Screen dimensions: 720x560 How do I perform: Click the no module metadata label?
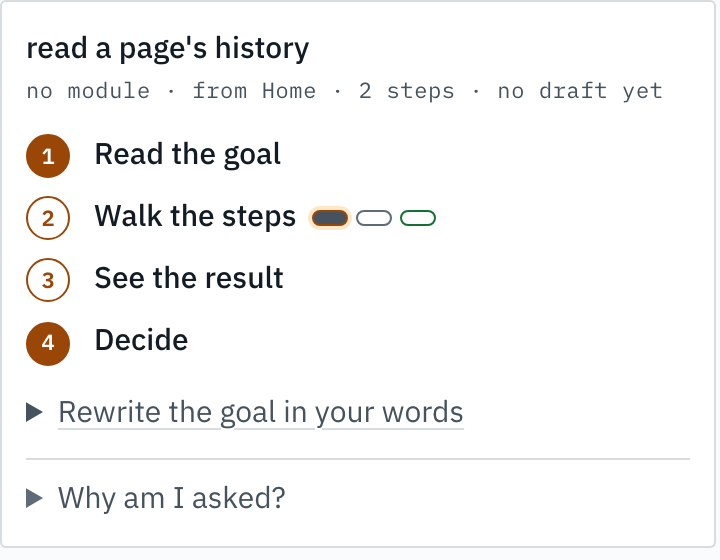coord(88,91)
